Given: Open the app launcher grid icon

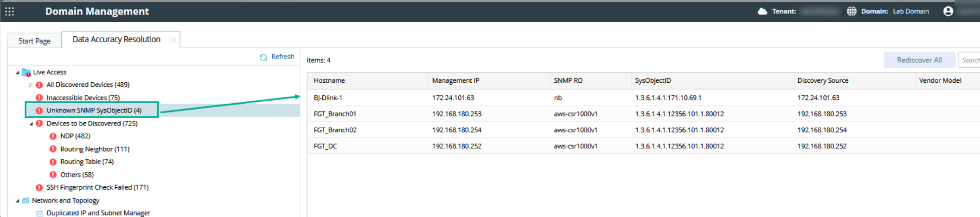Looking at the screenshot, I should pyautogui.click(x=10, y=11).
